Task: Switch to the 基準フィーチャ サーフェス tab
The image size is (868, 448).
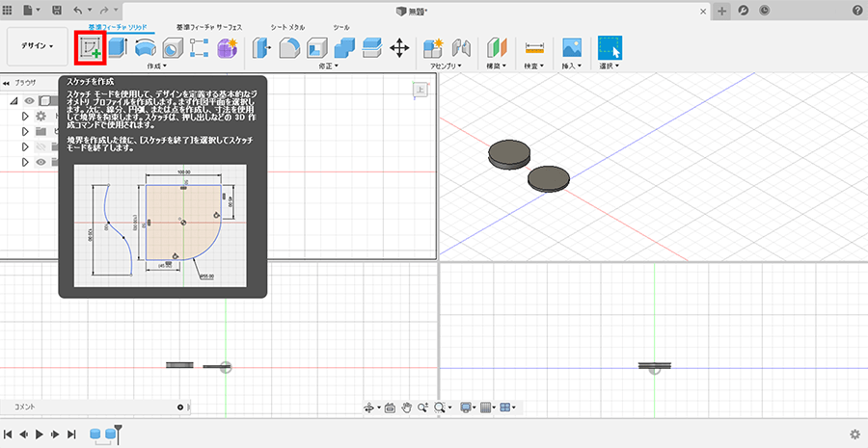Action: [x=209, y=27]
